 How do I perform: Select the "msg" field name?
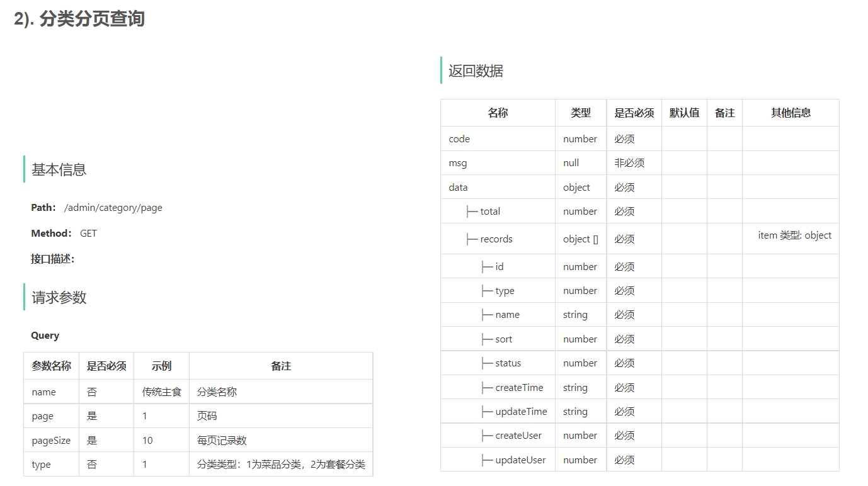tap(458, 163)
